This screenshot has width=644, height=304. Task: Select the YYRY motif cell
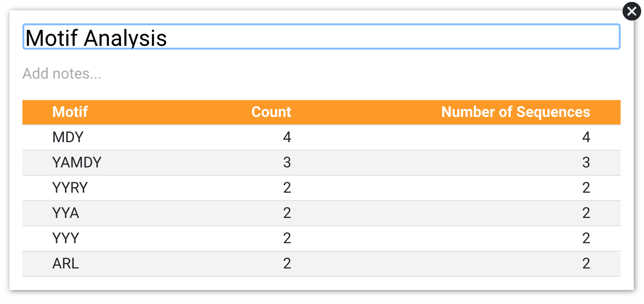(70, 188)
